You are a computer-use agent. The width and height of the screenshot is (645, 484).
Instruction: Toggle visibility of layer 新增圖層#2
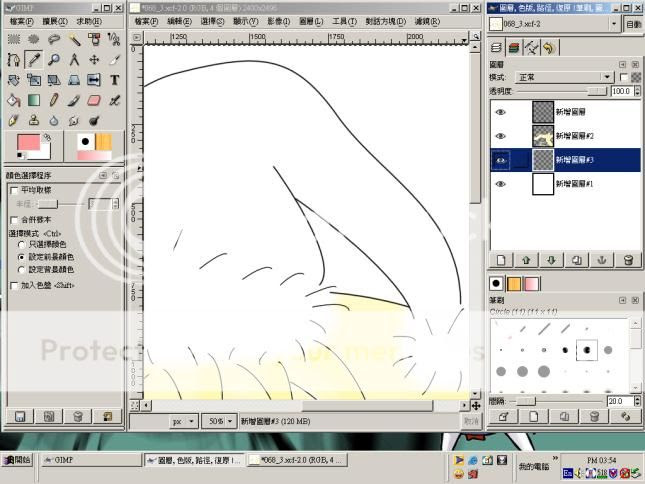pyautogui.click(x=500, y=136)
